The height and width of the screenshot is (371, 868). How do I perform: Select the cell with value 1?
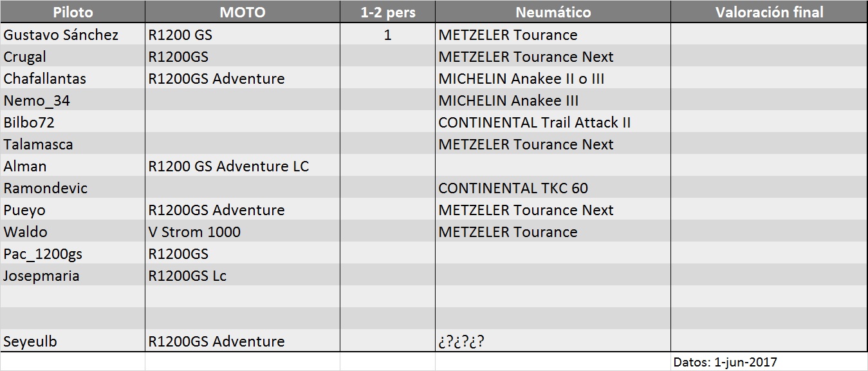387,35
